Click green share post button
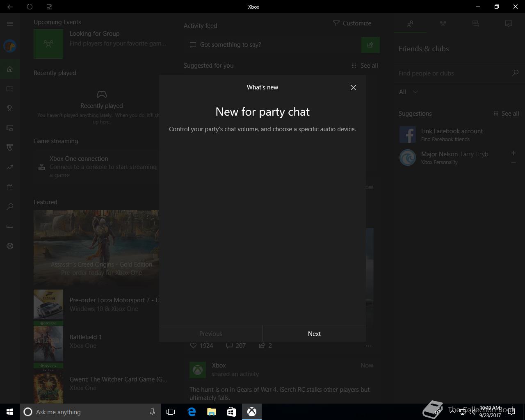This screenshot has width=525, height=420. click(x=370, y=45)
